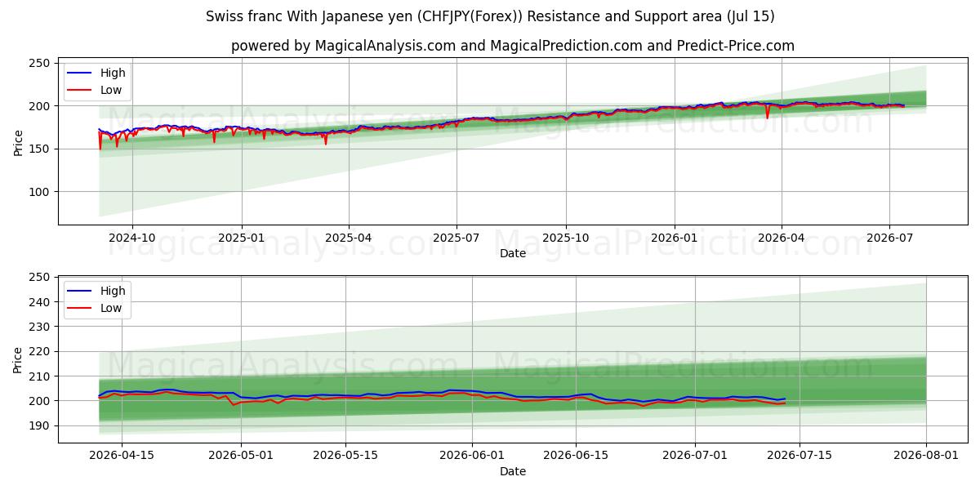The image size is (980, 490).
Task: Click the 2025-01 tick on top chart date axis
Action: point(242,238)
